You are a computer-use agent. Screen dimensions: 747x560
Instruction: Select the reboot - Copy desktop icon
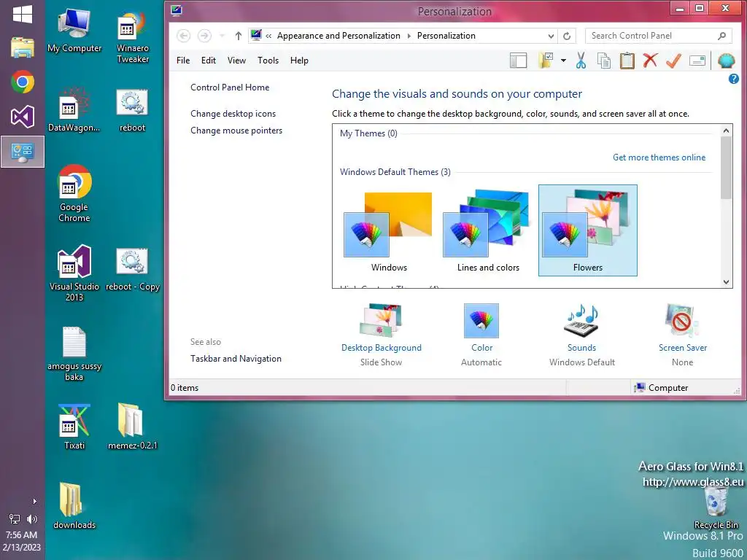click(x=133, y=269)
